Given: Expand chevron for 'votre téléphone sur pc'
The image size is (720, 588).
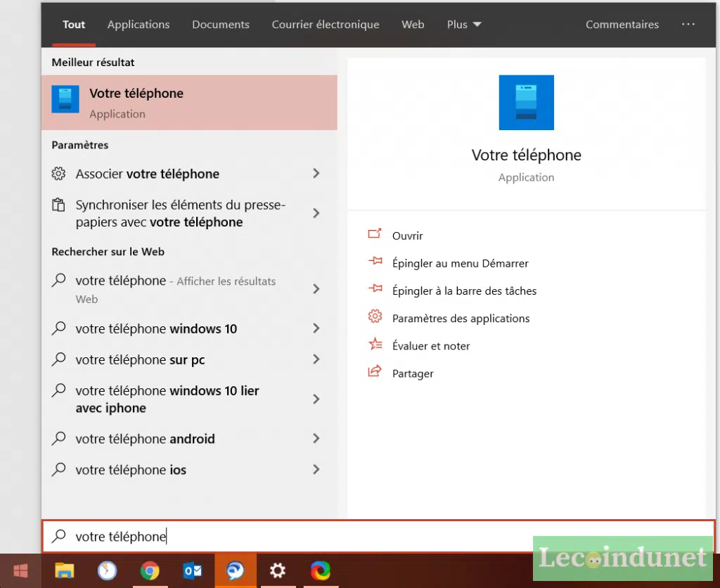Looking at the screenshot, I should [x=316, y=359].
